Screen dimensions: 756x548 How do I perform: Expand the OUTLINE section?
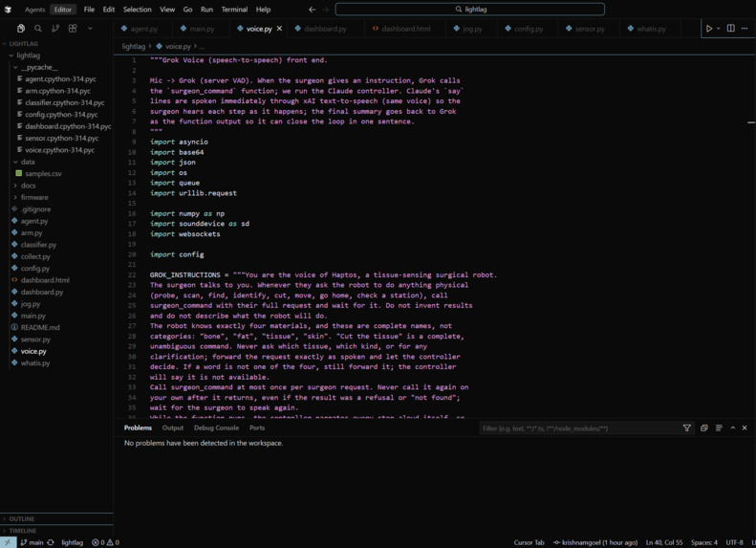(x=56, y=519)
